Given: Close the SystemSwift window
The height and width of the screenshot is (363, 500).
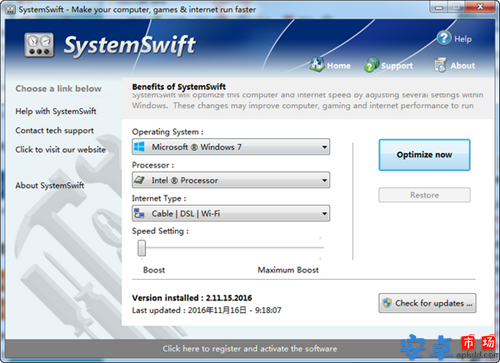Looking at the screenshot, I should point(480,7).
